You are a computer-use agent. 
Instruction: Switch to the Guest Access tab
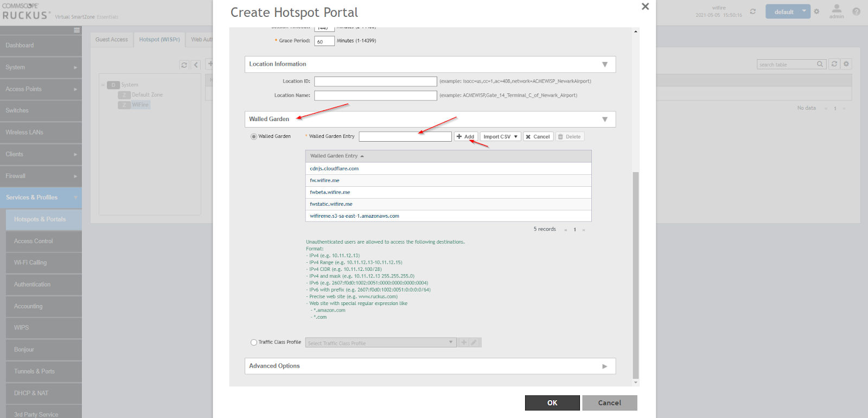[112, 40]
